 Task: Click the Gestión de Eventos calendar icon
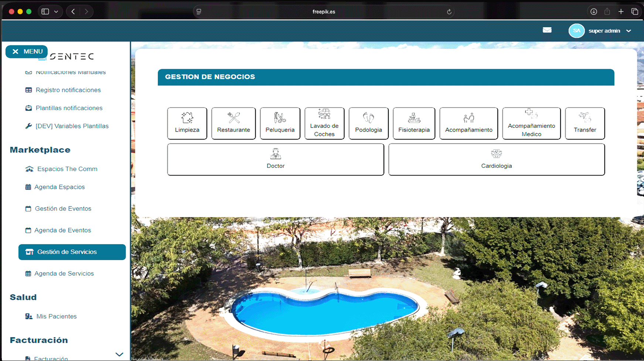pyautogui.click(x=28, y=208)
